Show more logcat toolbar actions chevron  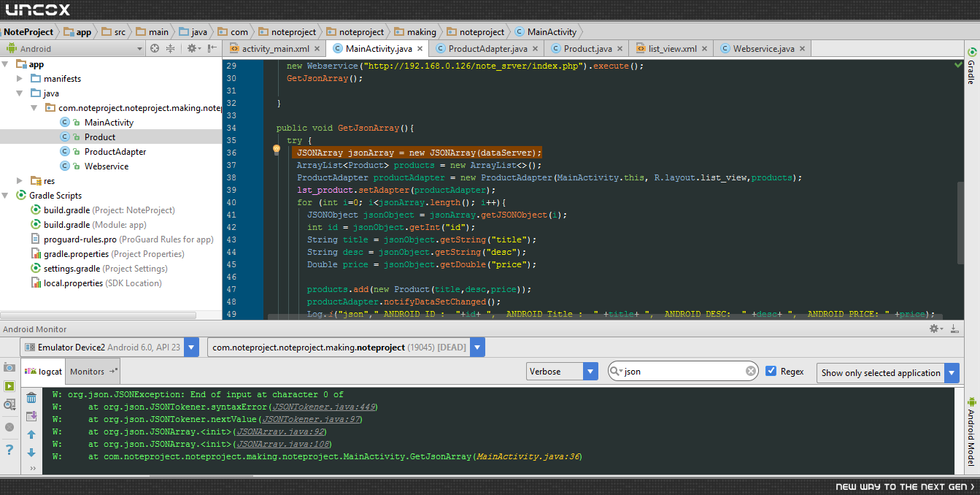point(32,469)
